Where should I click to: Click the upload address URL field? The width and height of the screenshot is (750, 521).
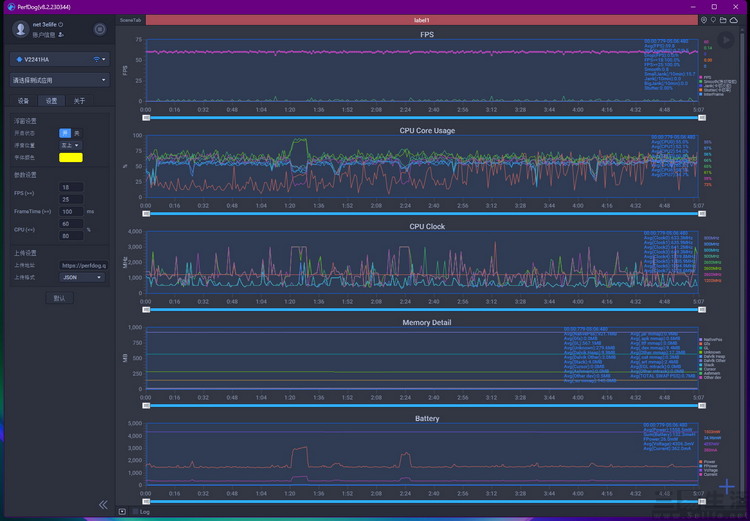tap(84, 265)
